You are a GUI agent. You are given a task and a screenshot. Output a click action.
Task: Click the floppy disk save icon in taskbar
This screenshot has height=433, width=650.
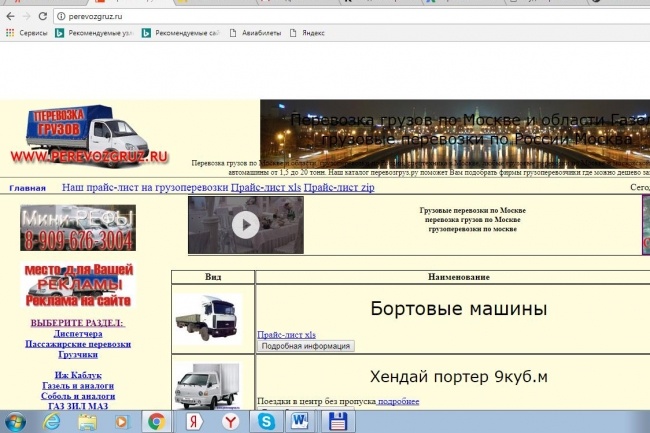tap(338, 422)
